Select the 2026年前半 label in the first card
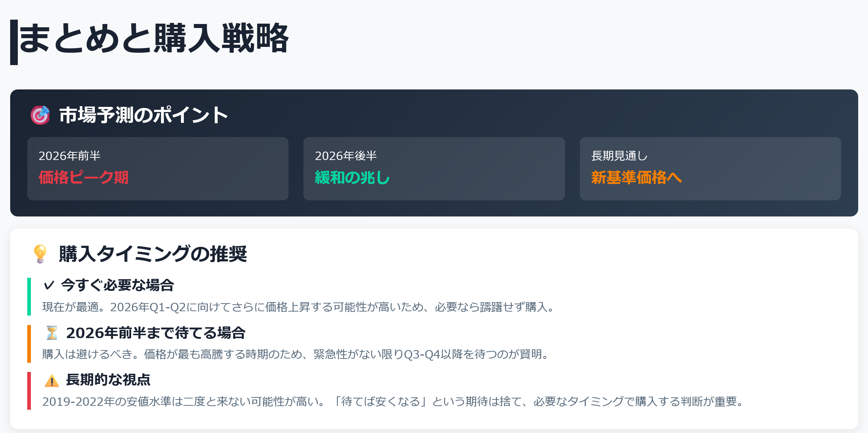Viewport: 868px width, 433px height. [x=69, y=156]
